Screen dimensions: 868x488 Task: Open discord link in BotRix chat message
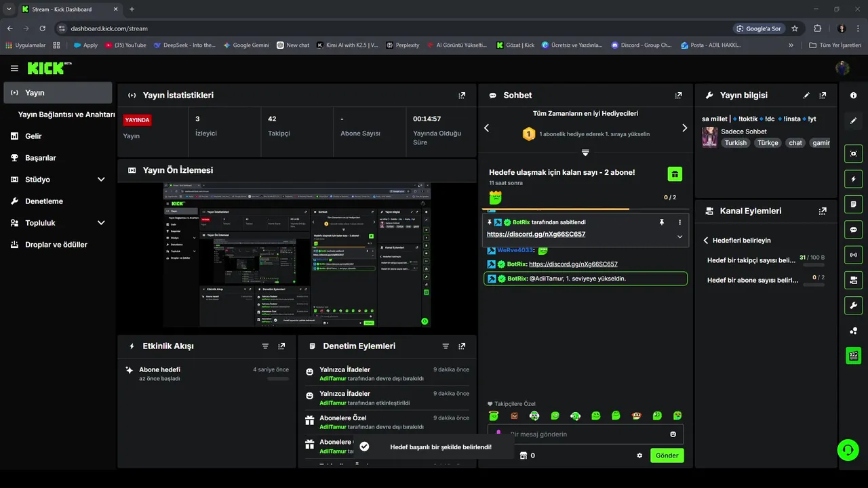[573, 264]
